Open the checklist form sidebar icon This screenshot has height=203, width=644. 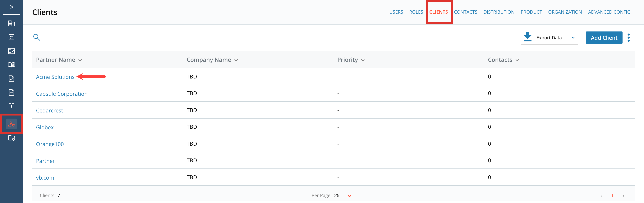pos(11,51)
